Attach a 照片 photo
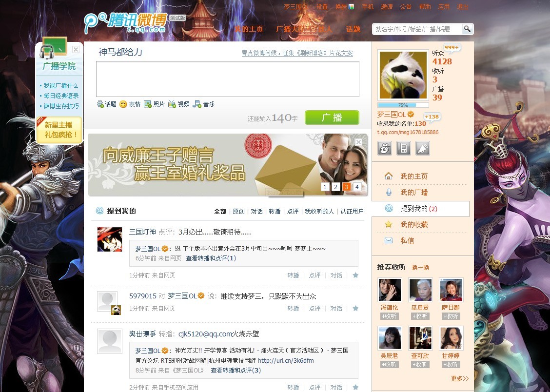This screenshot has width=550, height=392. pyautogui.click(x=154, y=104)
